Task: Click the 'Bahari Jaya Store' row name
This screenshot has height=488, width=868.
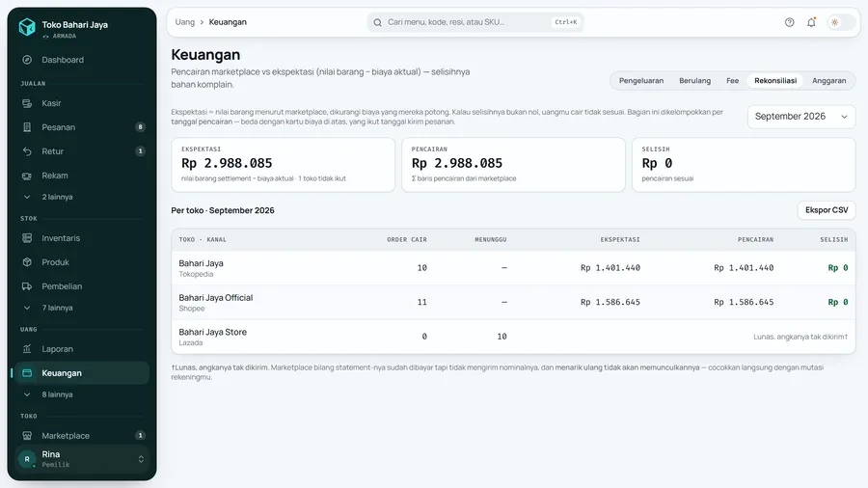Action: 212,332
